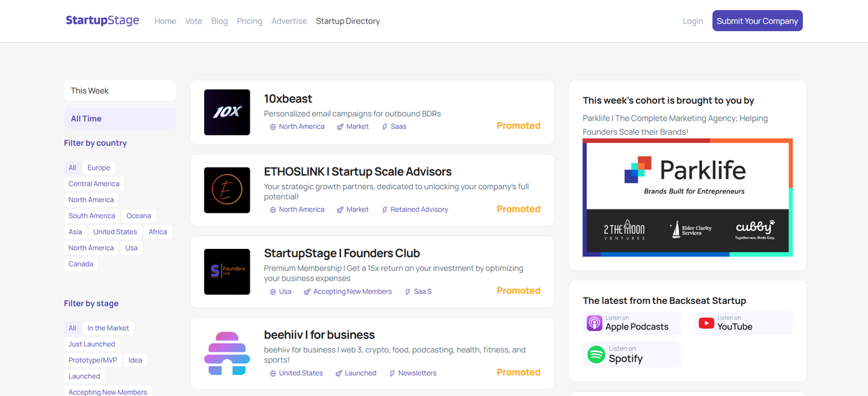Filter by country Asia
Screen dimensions: 868x396
point(75,232)
